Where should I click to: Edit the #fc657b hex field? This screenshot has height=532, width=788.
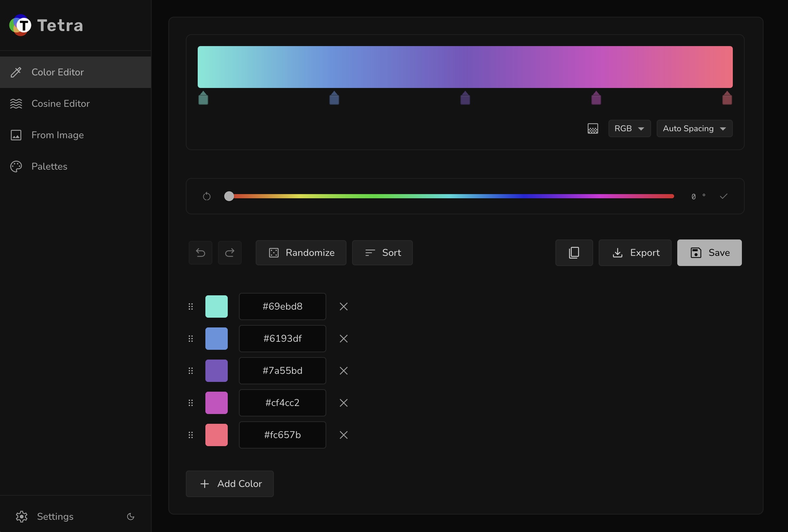coord(283,435)
